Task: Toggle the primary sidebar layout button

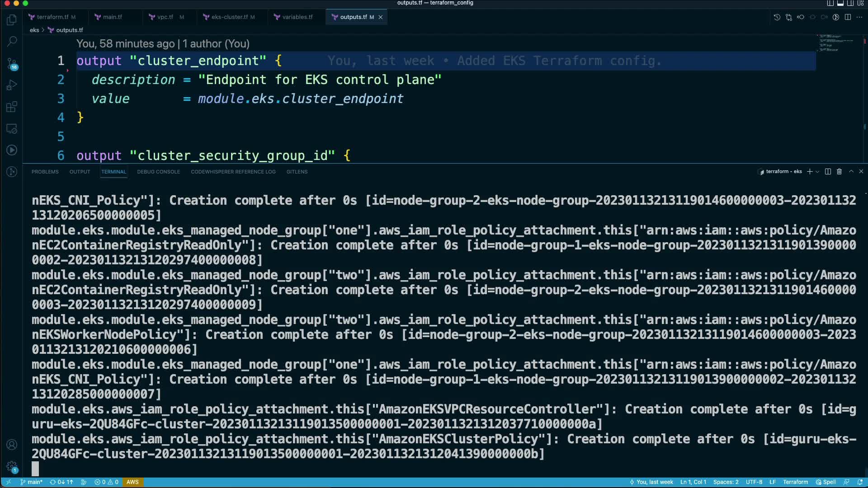Action: tap(830, 3)
